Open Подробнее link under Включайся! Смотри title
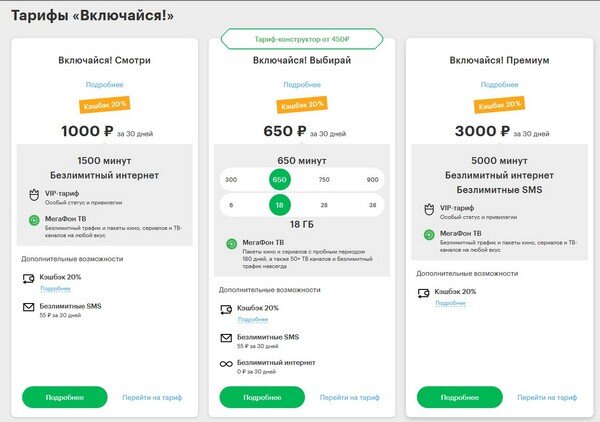This screenshot has height=422, width=600. click(x=104, y=85)
